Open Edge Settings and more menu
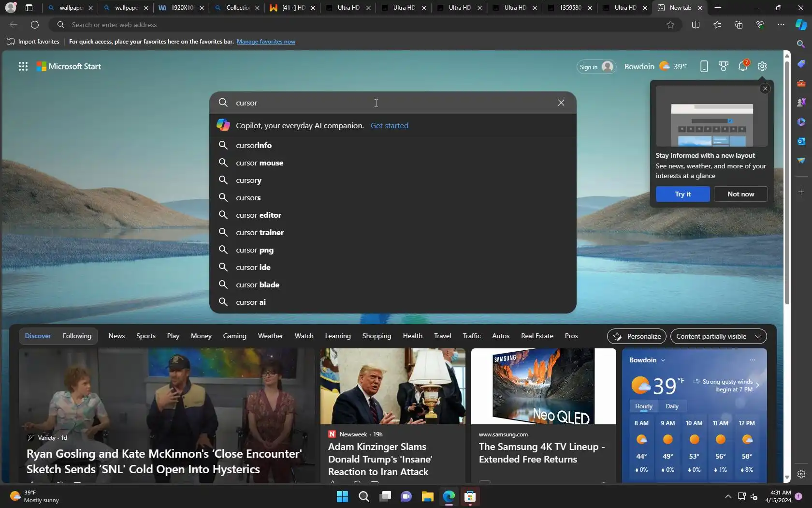Screen dimensions: 812x508 pos(781,25)
